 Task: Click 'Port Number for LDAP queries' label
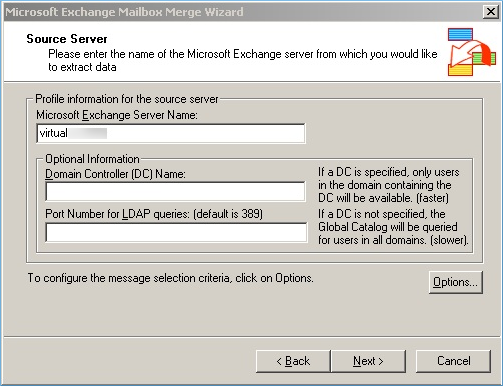pyautogui.click(x=154, y=214)
